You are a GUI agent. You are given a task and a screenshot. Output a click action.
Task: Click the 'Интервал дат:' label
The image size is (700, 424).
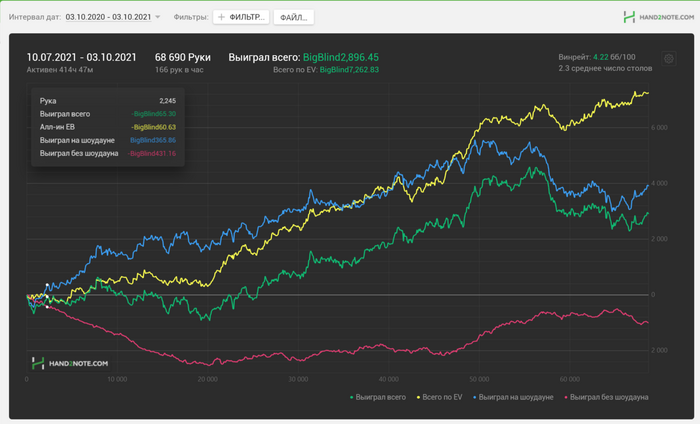pyautogui.click(x=35, y=17)
